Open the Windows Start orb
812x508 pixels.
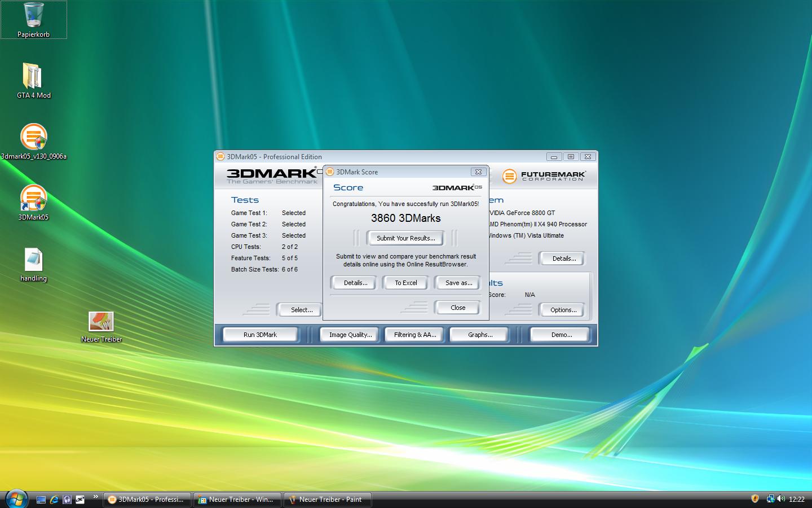click(x=16, y=499)
